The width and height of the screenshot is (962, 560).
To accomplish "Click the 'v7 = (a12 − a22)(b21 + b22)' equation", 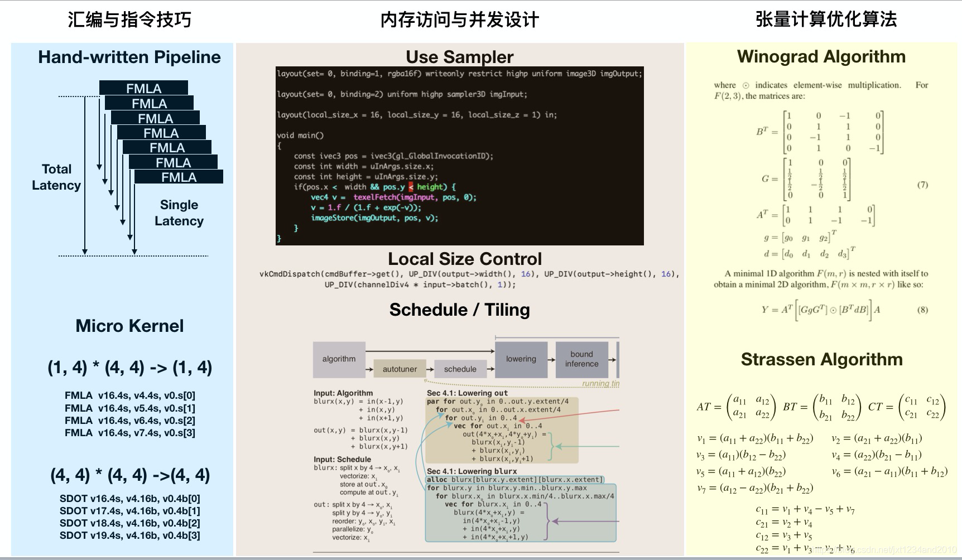I will point(755,489).
